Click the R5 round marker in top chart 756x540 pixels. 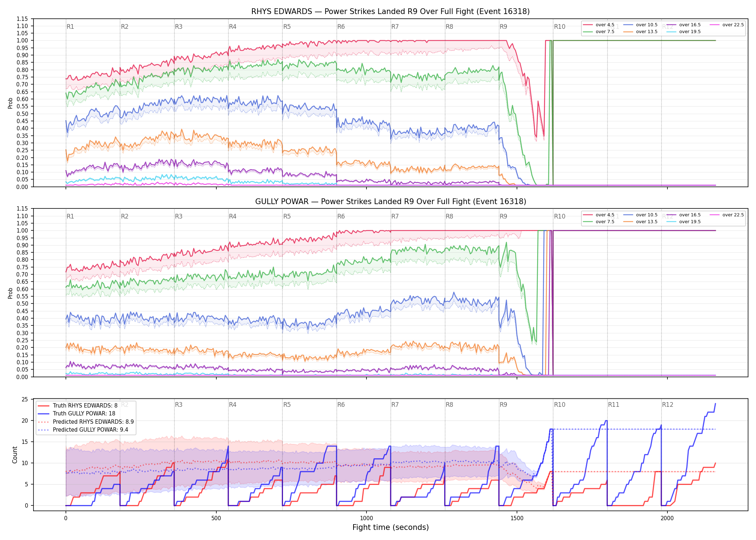coord(287,27)
